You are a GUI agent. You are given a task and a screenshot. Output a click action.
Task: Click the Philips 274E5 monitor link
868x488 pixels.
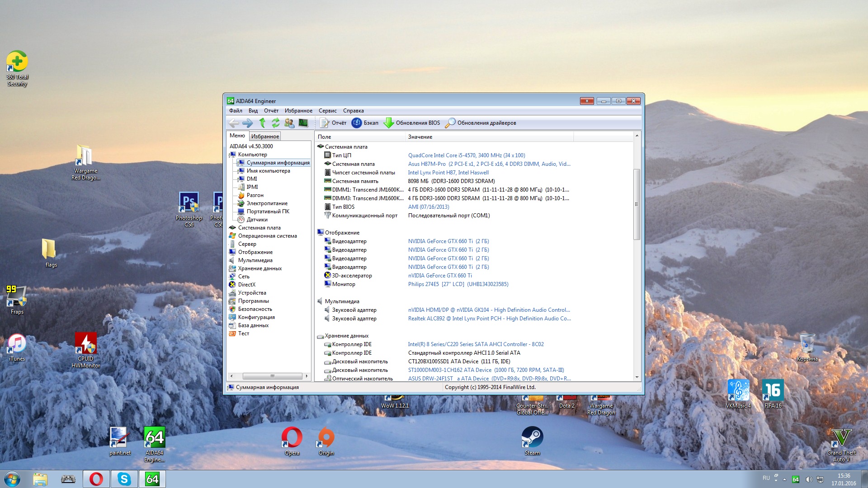pyautogui.click(x=458, y=284)
